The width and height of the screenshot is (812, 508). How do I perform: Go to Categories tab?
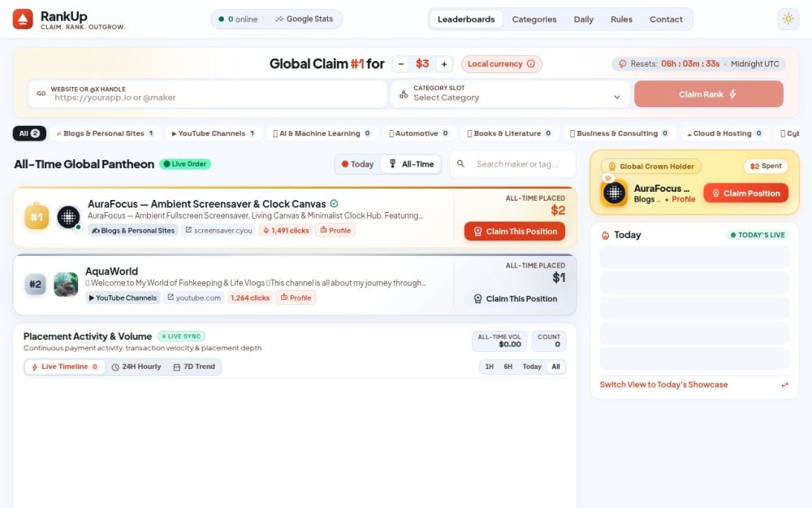534,20
